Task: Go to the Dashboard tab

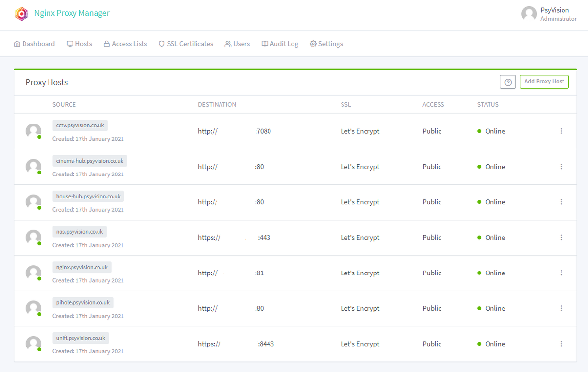Action: (x=34, y=44)
